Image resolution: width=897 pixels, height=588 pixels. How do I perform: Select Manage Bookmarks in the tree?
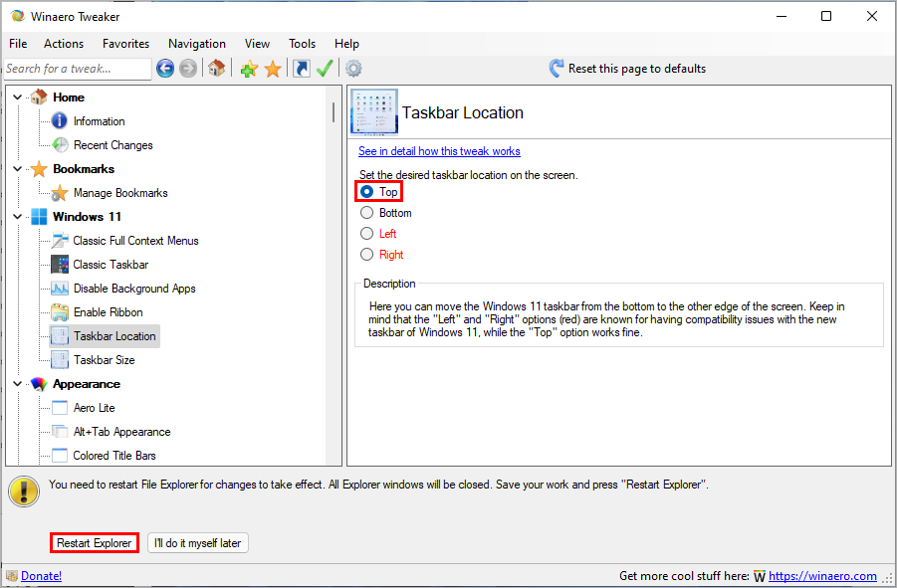[120, 193]
